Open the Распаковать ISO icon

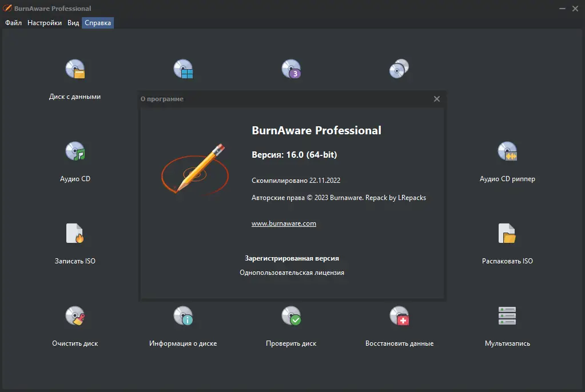(507, 233)
